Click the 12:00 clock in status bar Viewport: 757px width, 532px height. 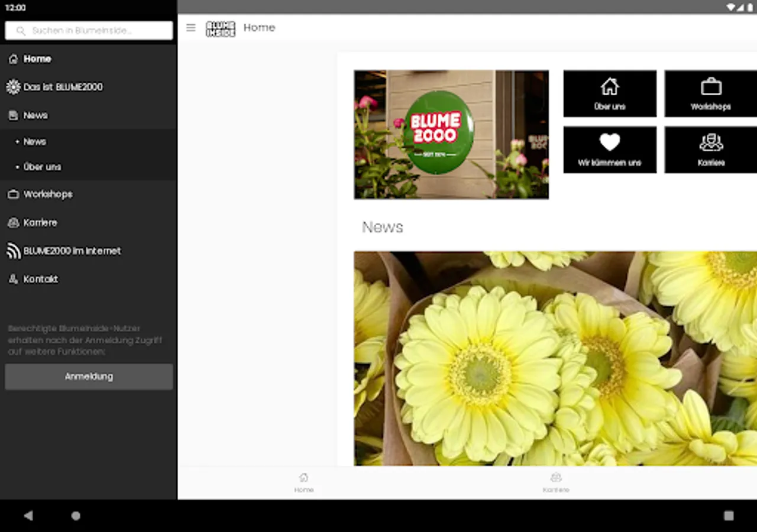point(15,8)
